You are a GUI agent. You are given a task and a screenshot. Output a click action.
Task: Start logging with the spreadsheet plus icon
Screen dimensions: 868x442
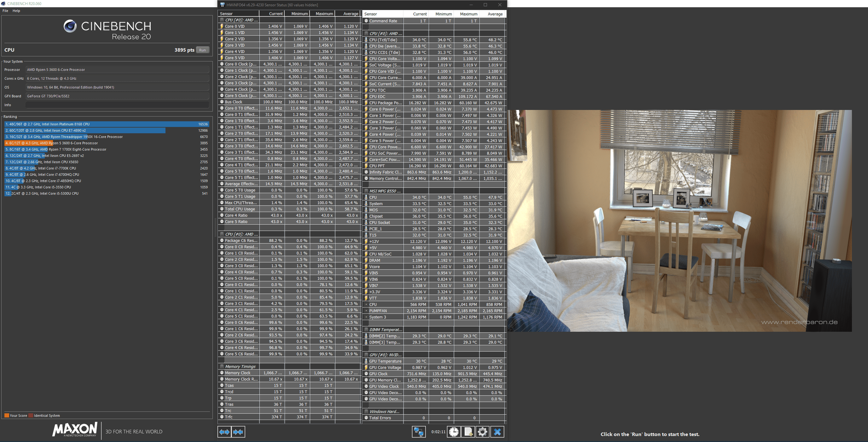click(x=468, y=432)
